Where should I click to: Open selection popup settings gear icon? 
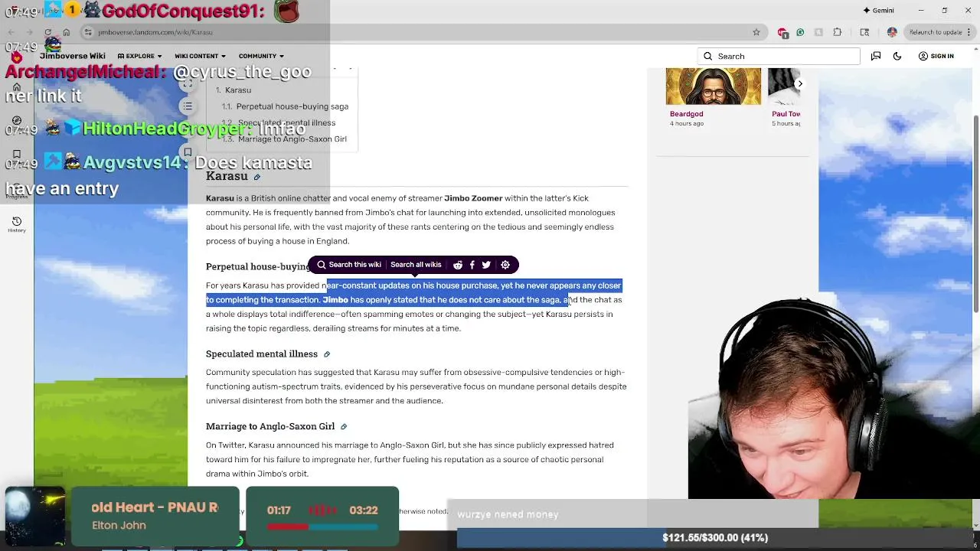[505, 265]
